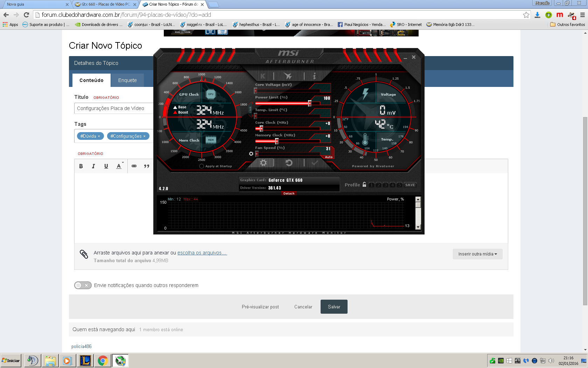Click the browser address bar
Image resolution: width=588 pixels, height=368 pixels.
pos(280,15)
